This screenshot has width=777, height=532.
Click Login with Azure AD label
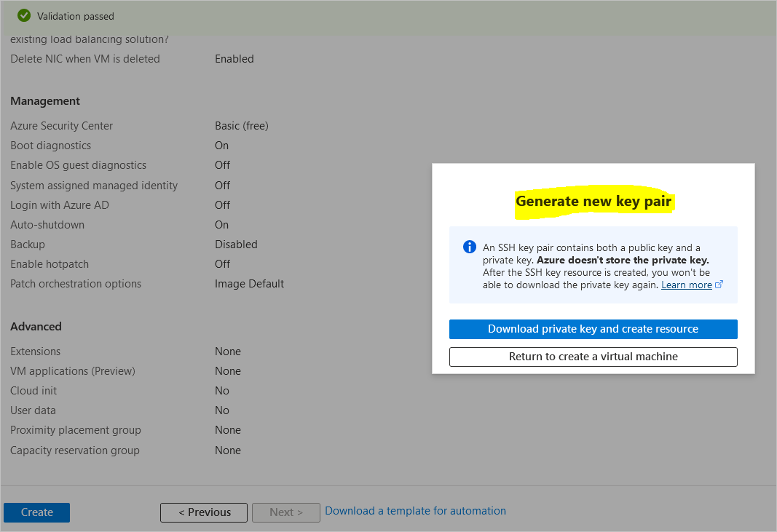(x=60, y=205)
